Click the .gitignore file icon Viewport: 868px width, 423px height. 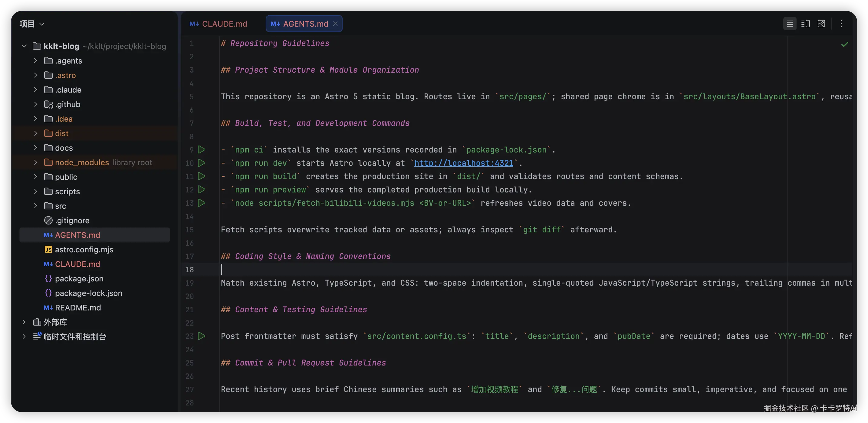click(x=48, y=220)
